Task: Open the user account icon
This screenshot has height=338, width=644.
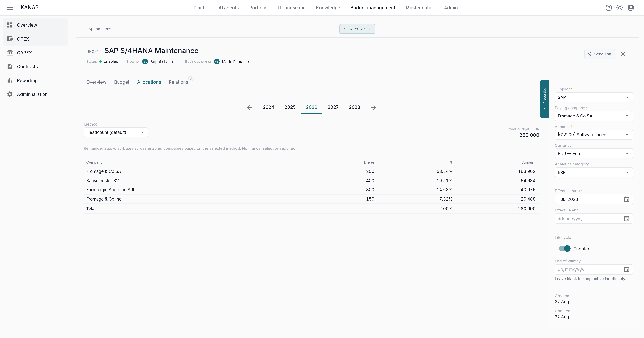Action: (631, 8)
